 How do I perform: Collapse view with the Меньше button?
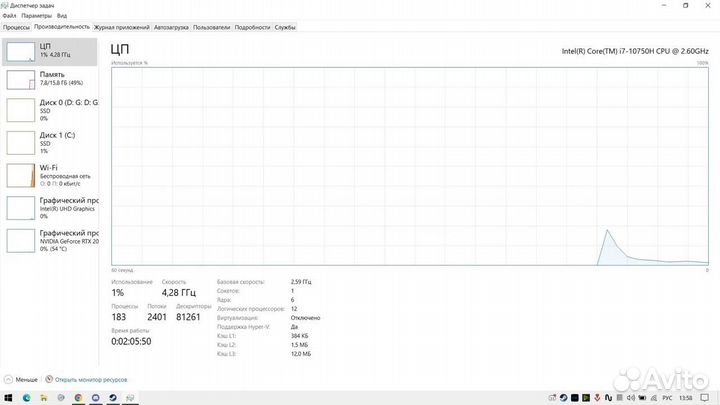pos(21,380)
